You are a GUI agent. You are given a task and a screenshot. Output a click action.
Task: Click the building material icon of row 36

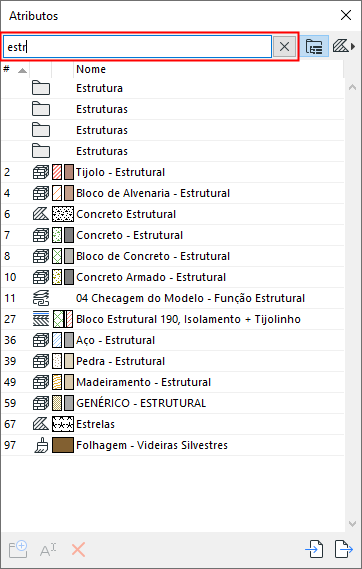(x=41, y=340)
